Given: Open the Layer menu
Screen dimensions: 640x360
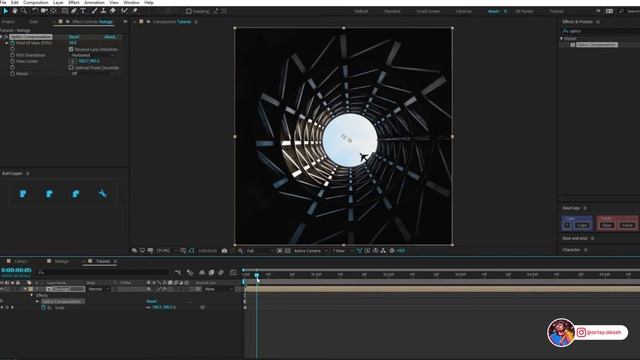Looking at the screenshot, I should 58,2.
